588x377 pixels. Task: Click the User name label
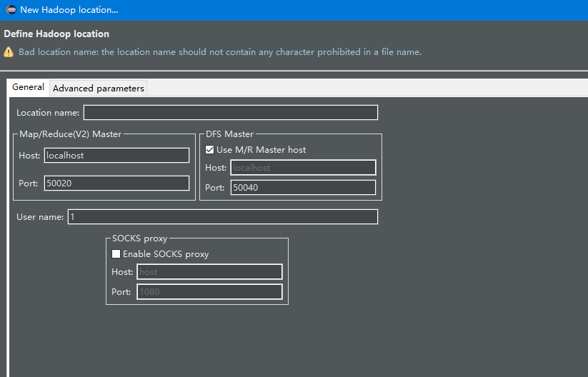point(40,217)
